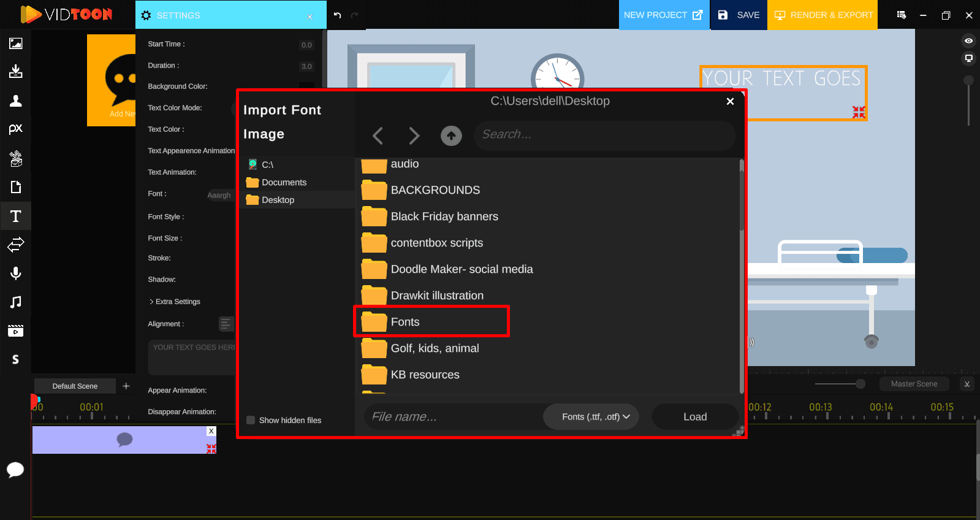
Task: Select the Text tool in left sidebar
Action: point(16,216)
